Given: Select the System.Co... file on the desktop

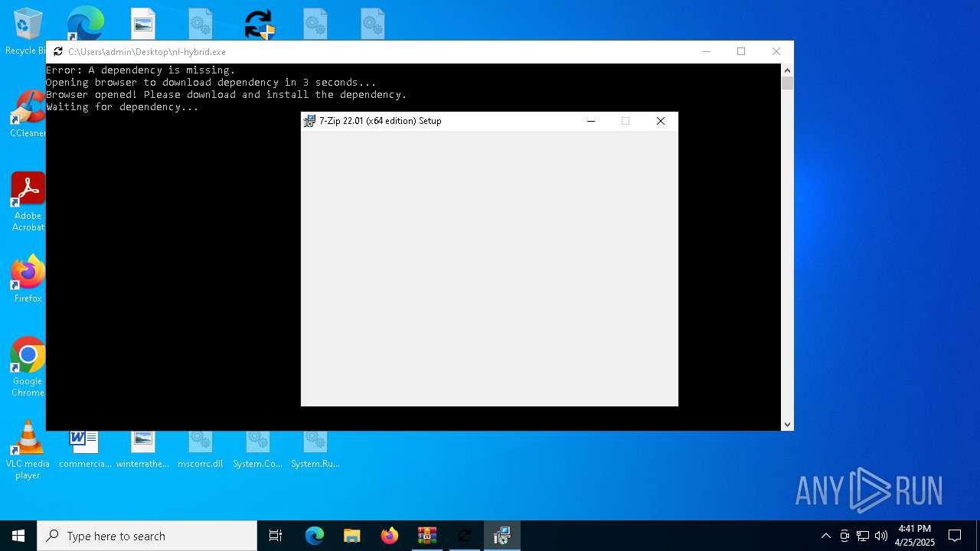Looking at the screenshot, I should 257,450.
